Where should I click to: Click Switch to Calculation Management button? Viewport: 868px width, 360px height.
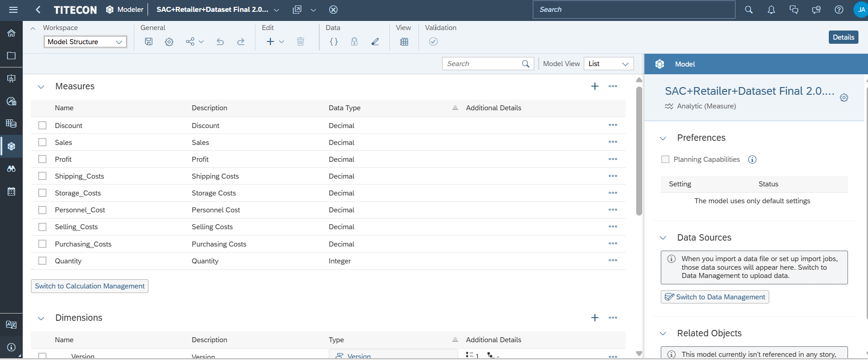click(x=90, y=286)
